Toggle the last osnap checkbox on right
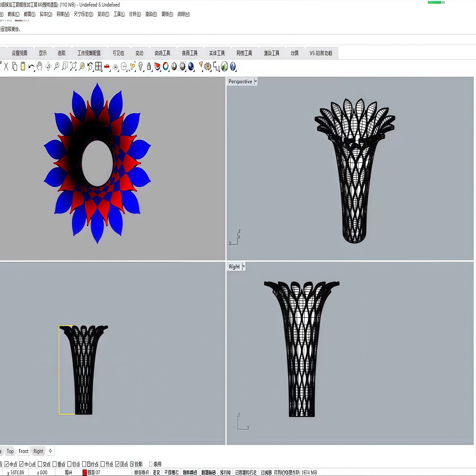The width and height of the screenshot is (476, 476). click(151, 464)
